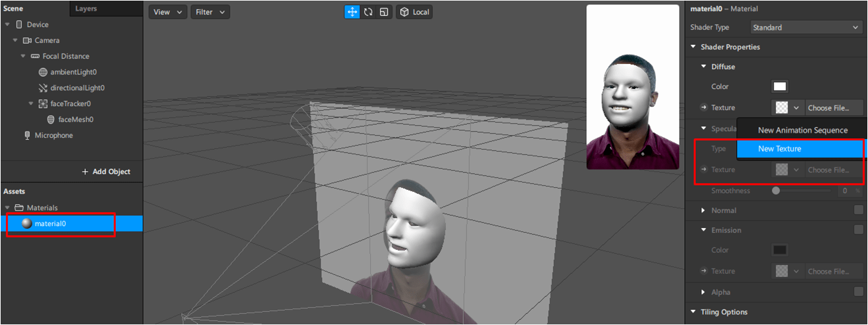Click the Microphone icon in Scene tree
This screenshot has height=325, width=868.
27,135
